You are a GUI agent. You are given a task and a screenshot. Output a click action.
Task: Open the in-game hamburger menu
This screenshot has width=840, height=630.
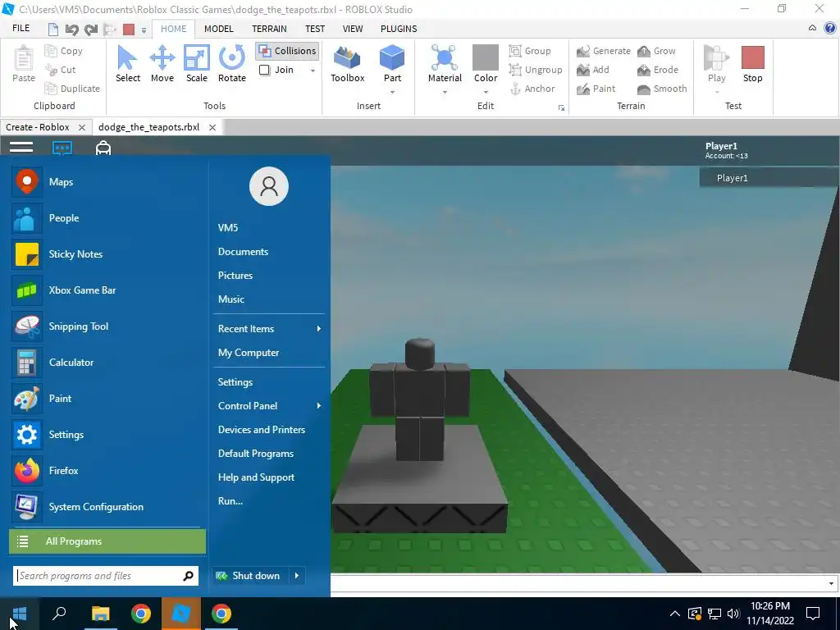pos(21,147)
